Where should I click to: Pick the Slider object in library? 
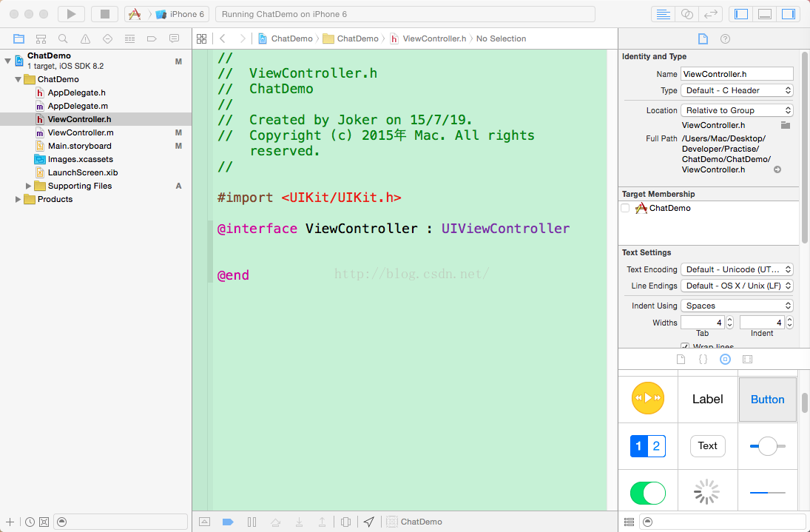(x=768, y=446)
